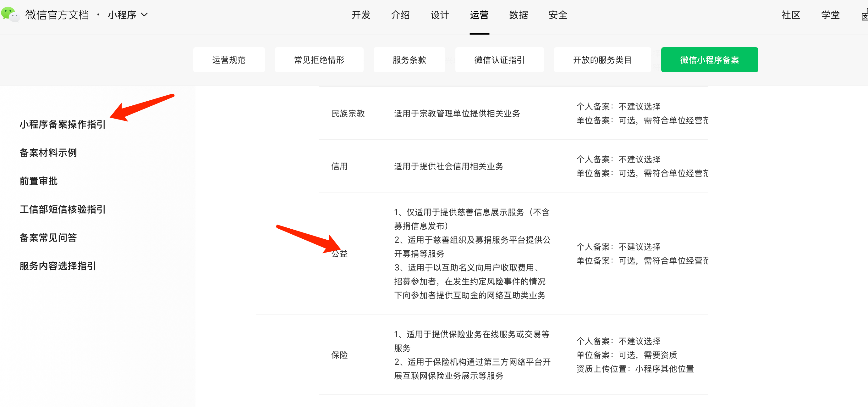The width and height of the screenshot is (868, 407).
Task: Open the 运营规范 tab
Action: click(x=229, y=60)
